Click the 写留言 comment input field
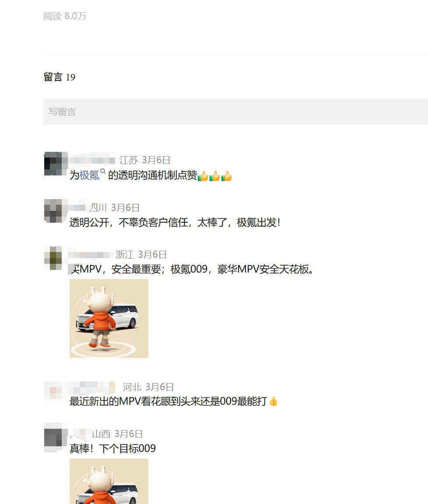This screenshot has height=504, width=428. (235, 112)
